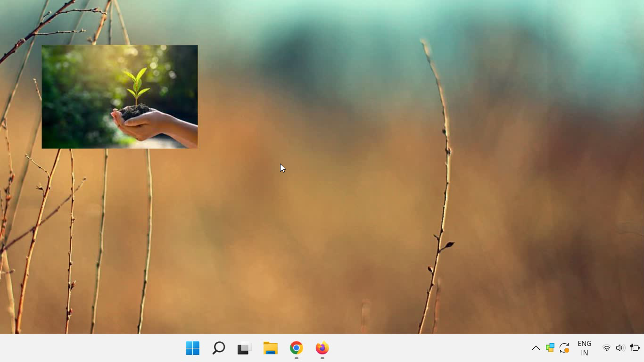The image size is (644, 362).
Task: Click the update sync tray icon
Action: coord(564,348)
